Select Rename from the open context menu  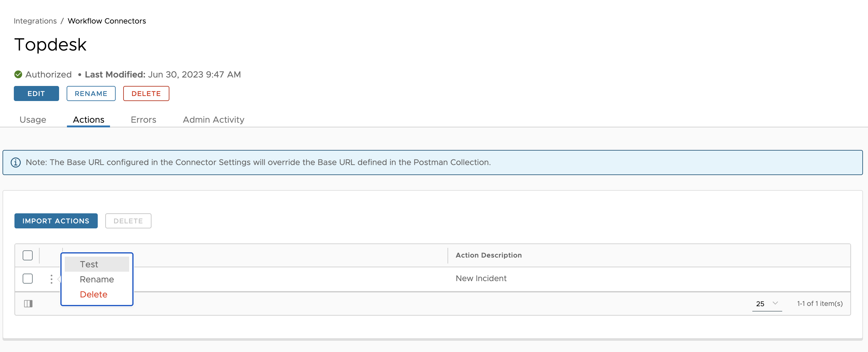pyautogui.click(x=97, y=279)
